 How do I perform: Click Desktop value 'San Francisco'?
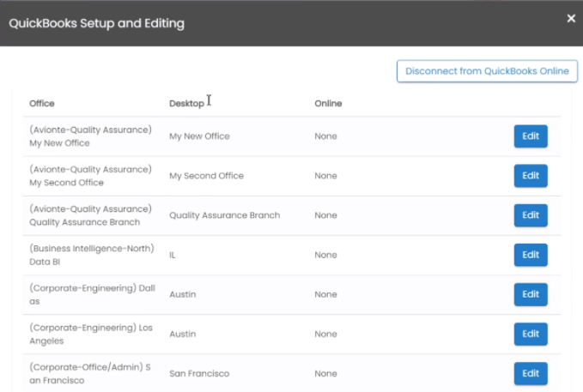199,373
